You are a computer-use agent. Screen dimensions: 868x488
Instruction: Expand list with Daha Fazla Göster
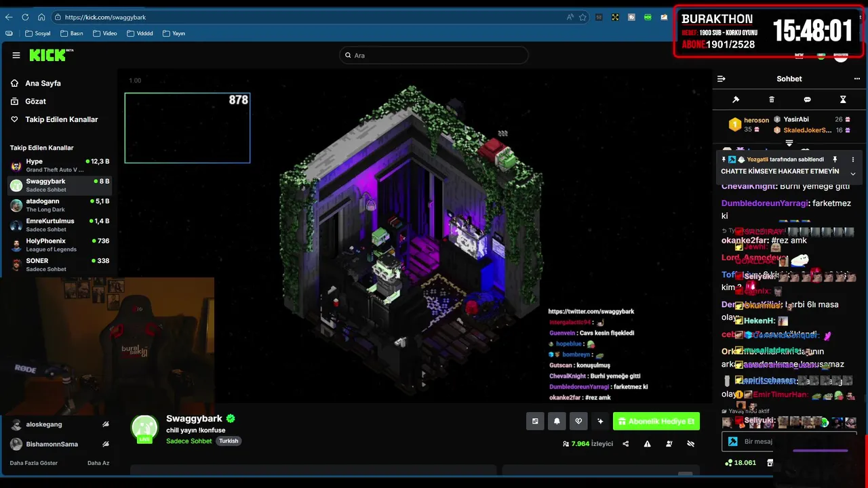(34, 463)
